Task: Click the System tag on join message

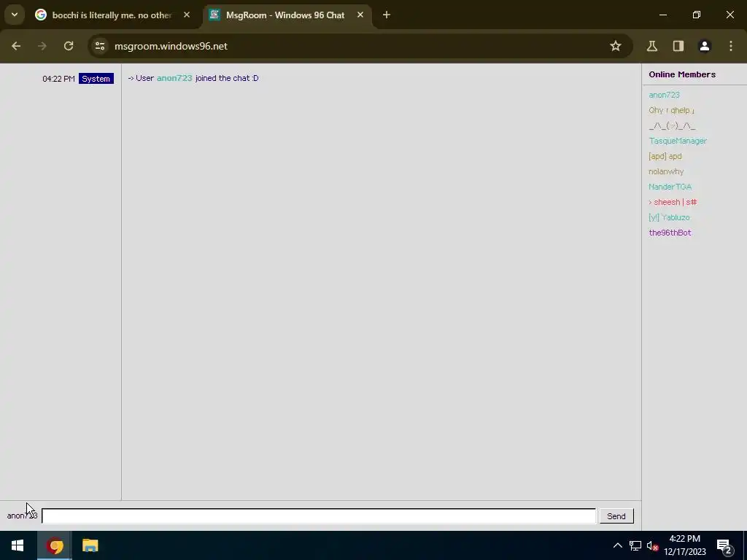Action: 96,79
